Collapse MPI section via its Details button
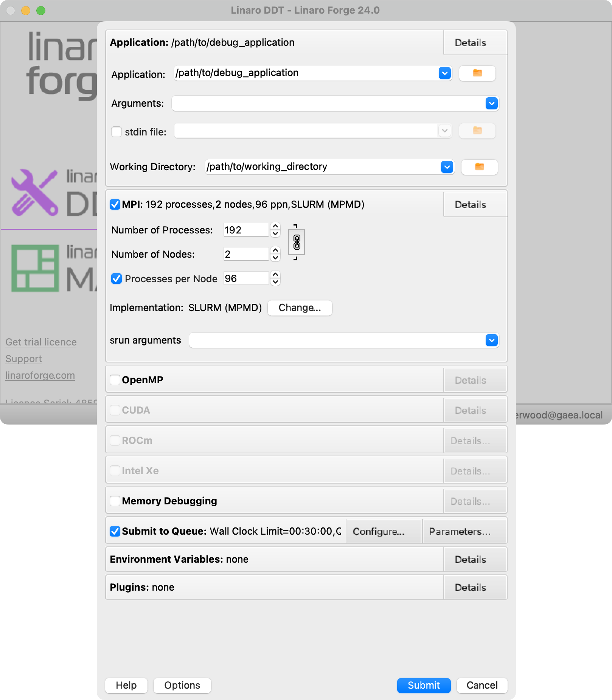 coord(475,205)
